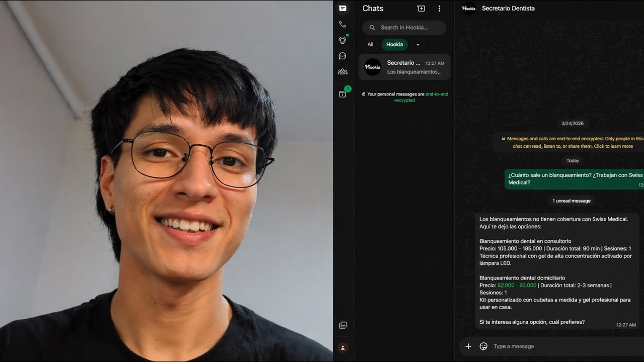This screenshot has height=362, width=644.
Task: Click the Hookia avatar in chat list
Action: click(373, 67)
